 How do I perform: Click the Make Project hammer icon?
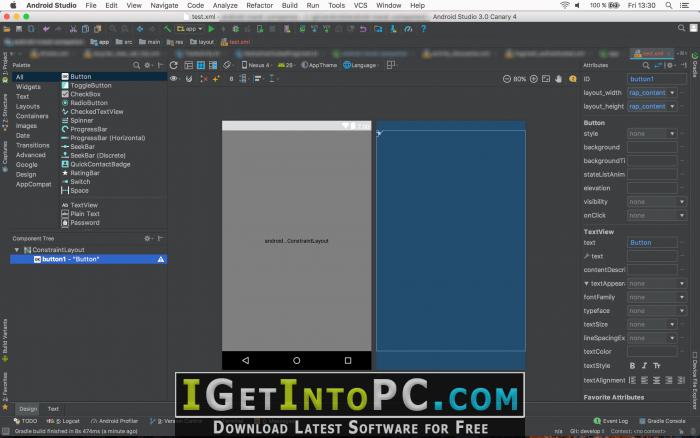click(167, 29)
